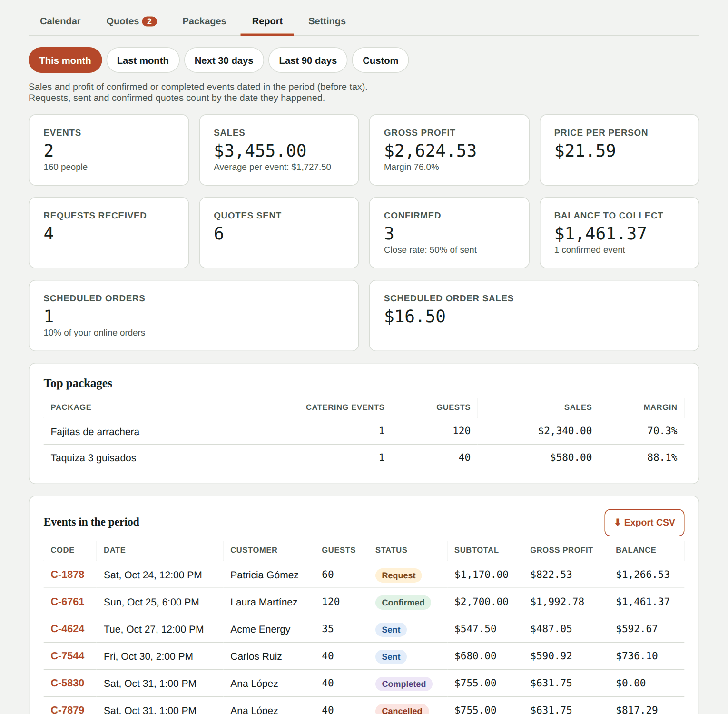Click the Sent status for Carlos Ruiz
The image size is (728, 714).
point(391,657)
